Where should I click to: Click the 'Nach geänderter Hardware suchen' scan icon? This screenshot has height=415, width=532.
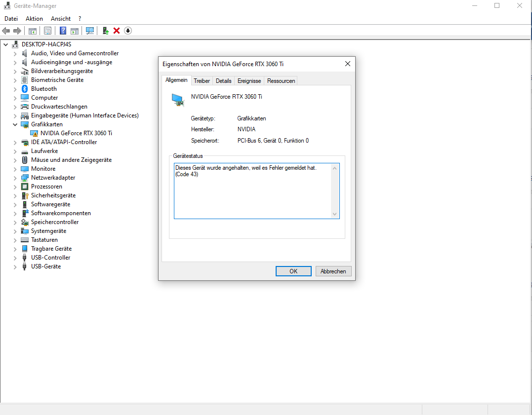[x=90, y=31]
